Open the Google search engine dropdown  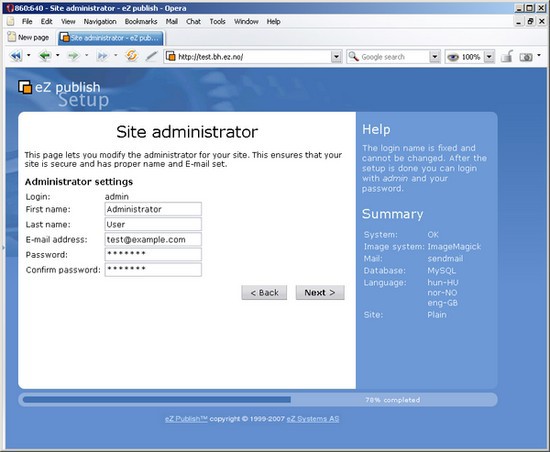click(x=435, y=56)
